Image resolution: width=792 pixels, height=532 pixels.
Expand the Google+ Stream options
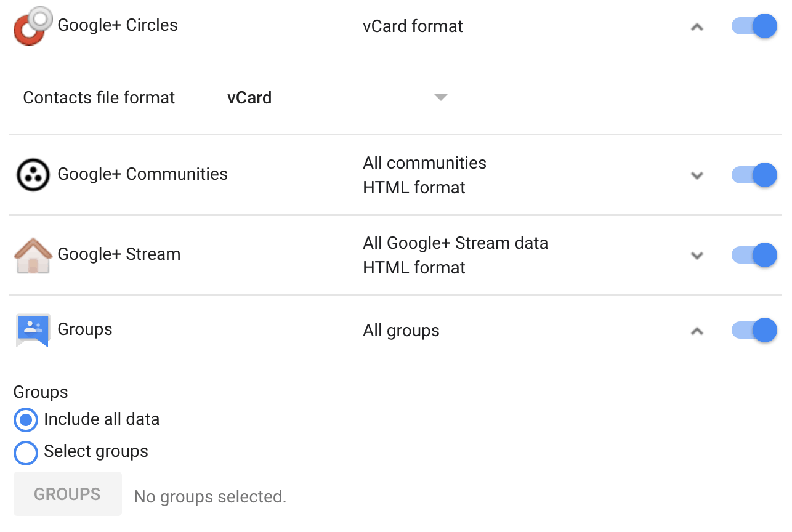697,256
